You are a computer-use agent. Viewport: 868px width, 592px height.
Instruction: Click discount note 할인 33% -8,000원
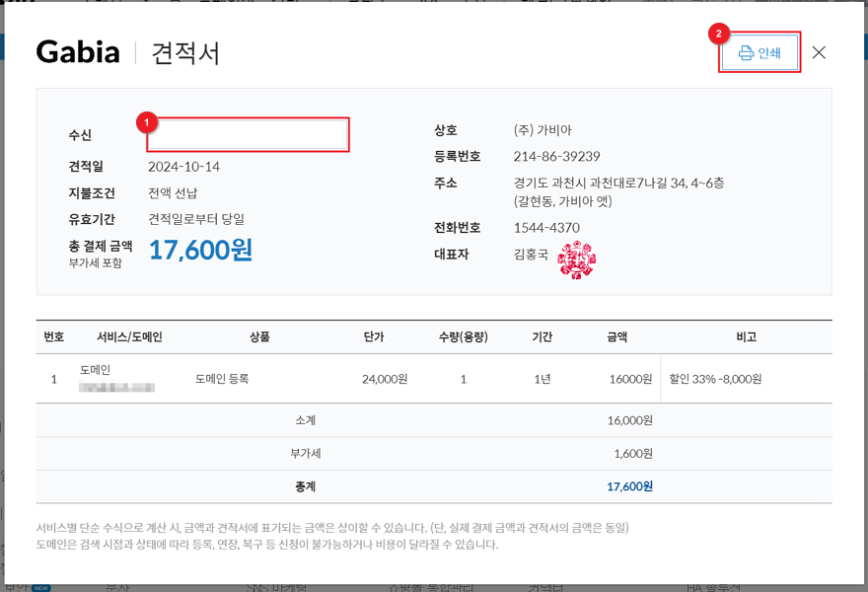[x=715, y=379]
